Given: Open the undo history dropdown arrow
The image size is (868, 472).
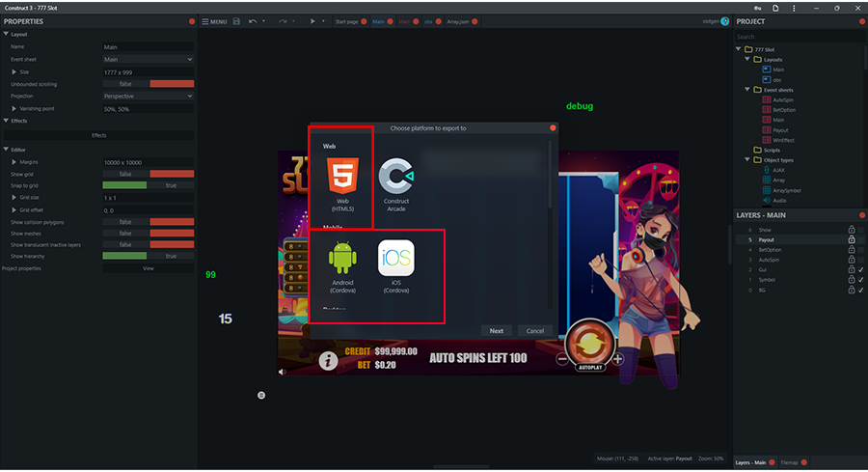Looking at the screenshot, I should click(x=263, y=21).
